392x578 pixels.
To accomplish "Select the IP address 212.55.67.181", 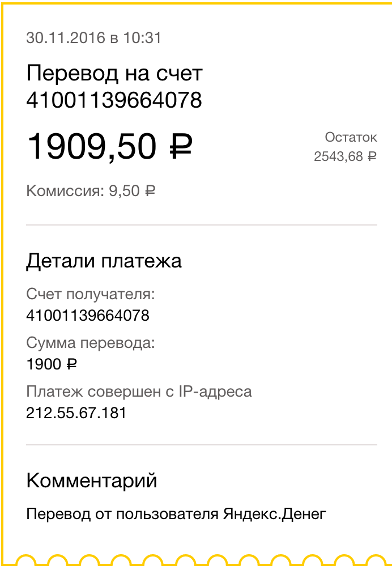I will point(76,413).
